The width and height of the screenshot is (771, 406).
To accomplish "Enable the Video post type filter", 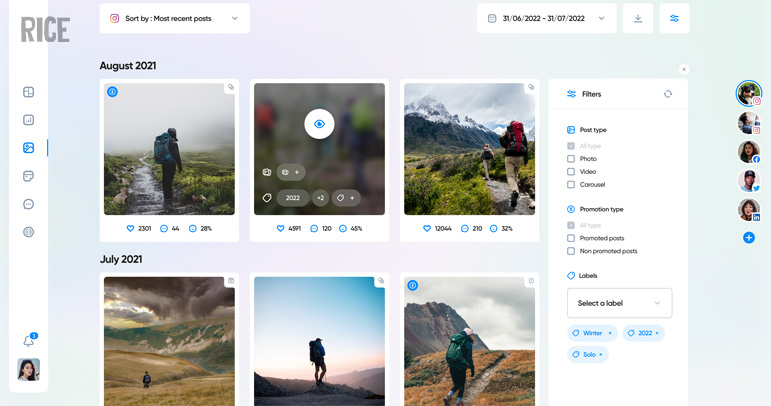I will pos(571,172).
